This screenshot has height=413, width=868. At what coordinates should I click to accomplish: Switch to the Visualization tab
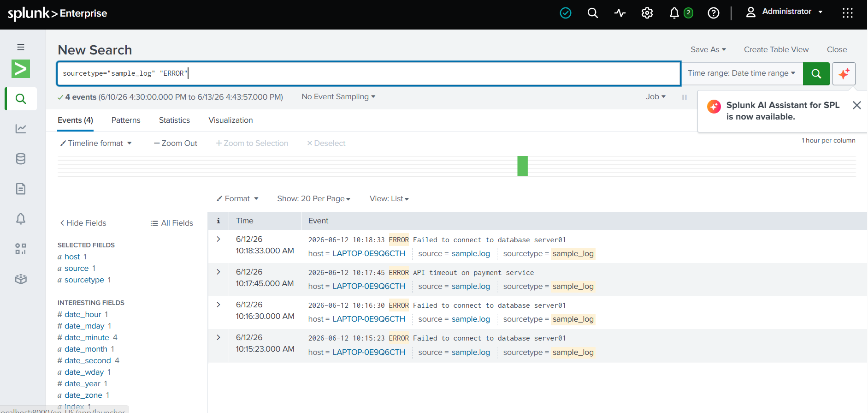230,120
